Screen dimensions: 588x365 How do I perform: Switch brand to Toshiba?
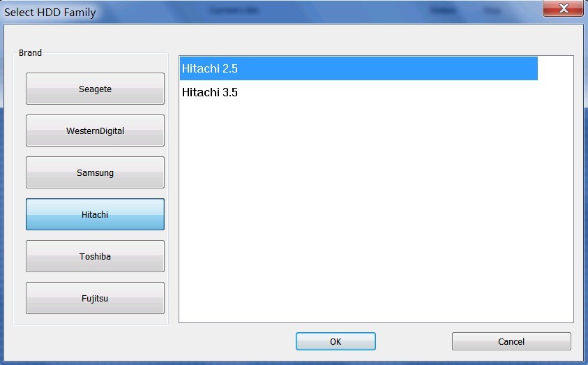(95, 256)
